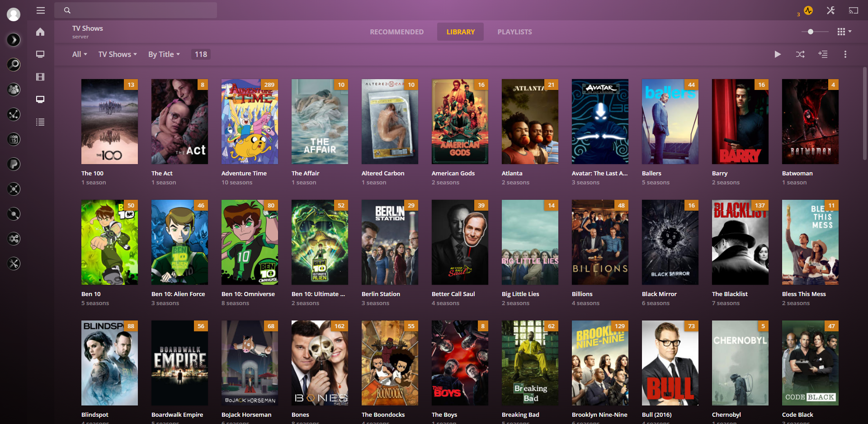Shuffle the TV Shows library

(800, 54)
